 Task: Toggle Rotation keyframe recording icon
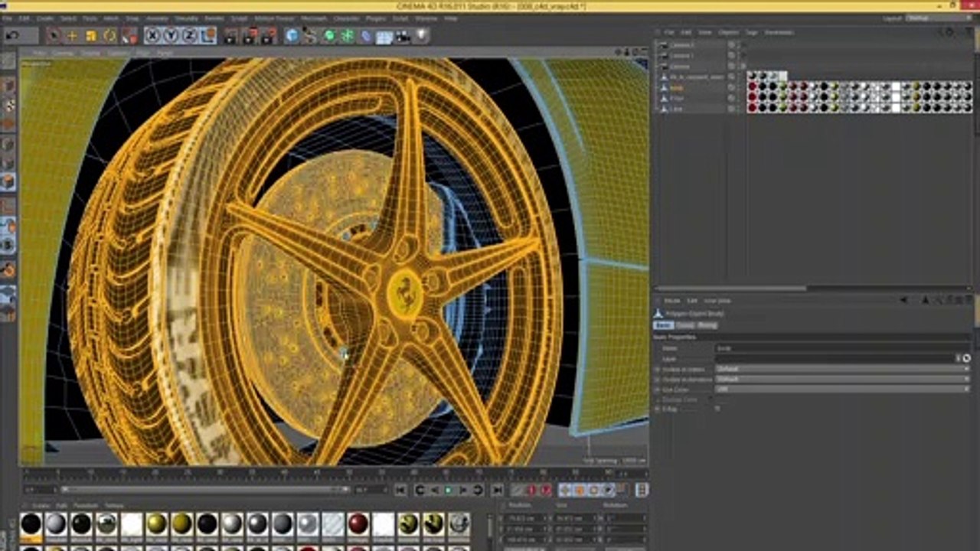[x=593, y=490]
